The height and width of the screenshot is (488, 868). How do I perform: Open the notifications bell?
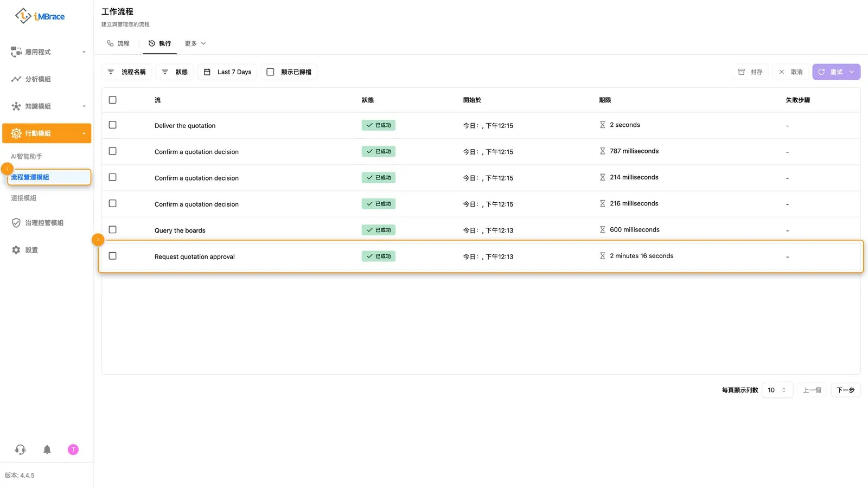pyautogui.click(x=47, y=450)
